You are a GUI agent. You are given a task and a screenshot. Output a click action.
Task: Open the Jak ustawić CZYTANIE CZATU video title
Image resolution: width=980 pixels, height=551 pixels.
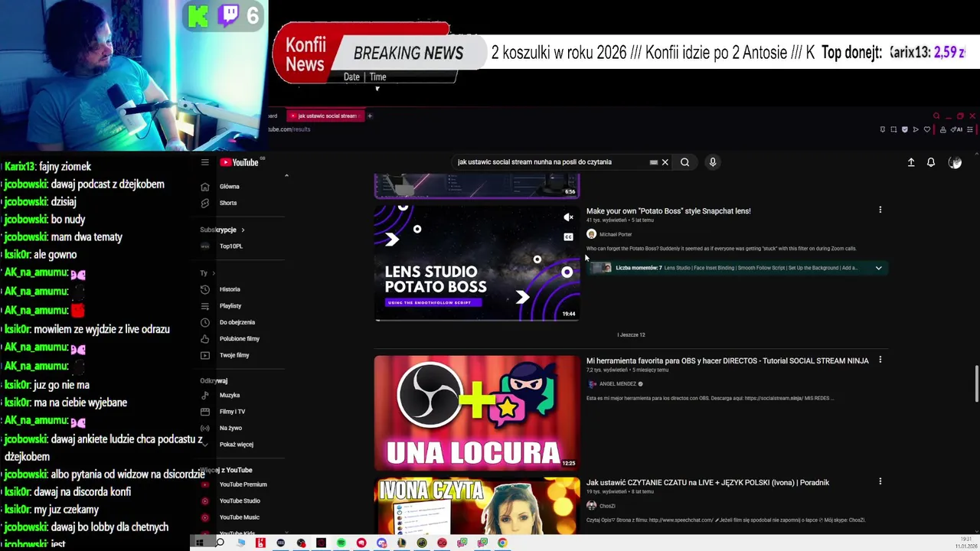tap(707, 483)
